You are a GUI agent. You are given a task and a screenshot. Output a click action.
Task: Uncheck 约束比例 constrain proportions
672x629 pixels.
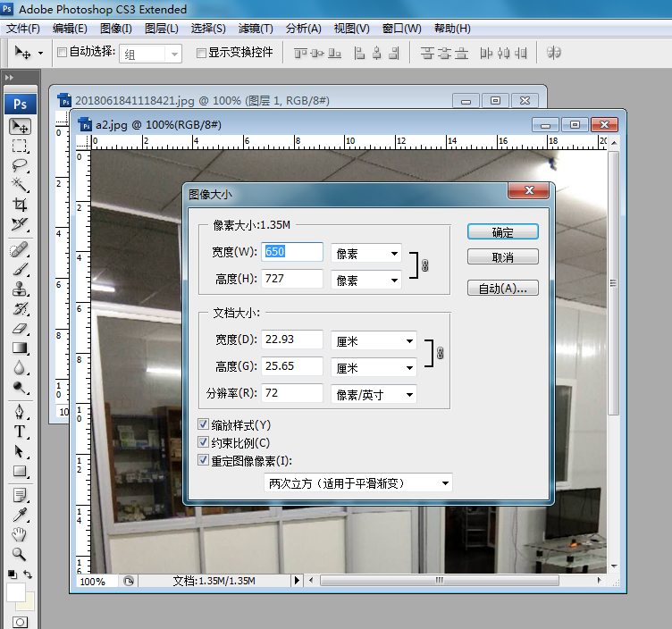(x=203, y=443)
